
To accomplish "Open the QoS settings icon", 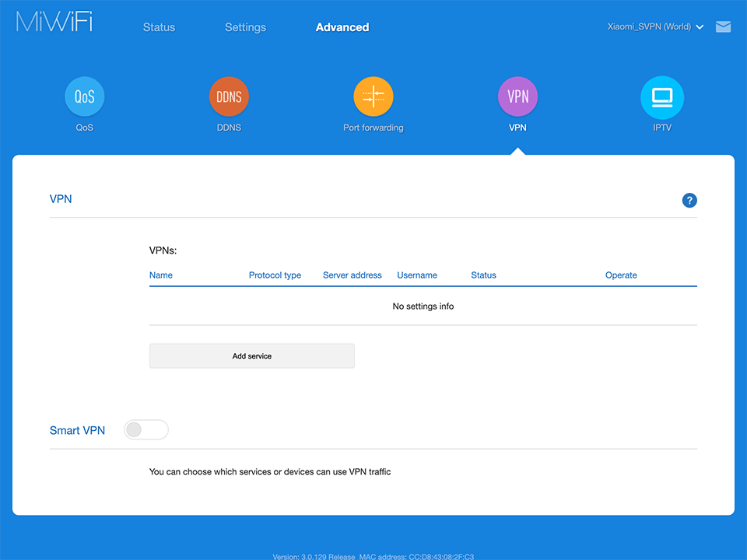I will 84,97.
